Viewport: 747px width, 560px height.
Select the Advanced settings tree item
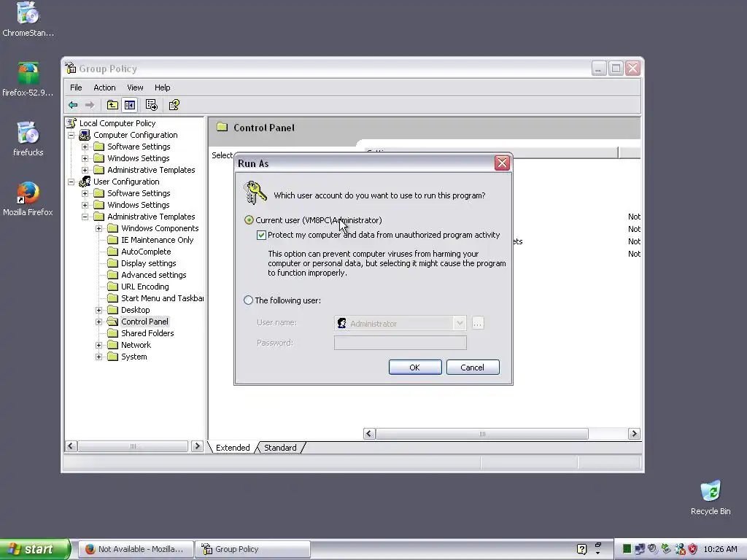pos(153,275)
